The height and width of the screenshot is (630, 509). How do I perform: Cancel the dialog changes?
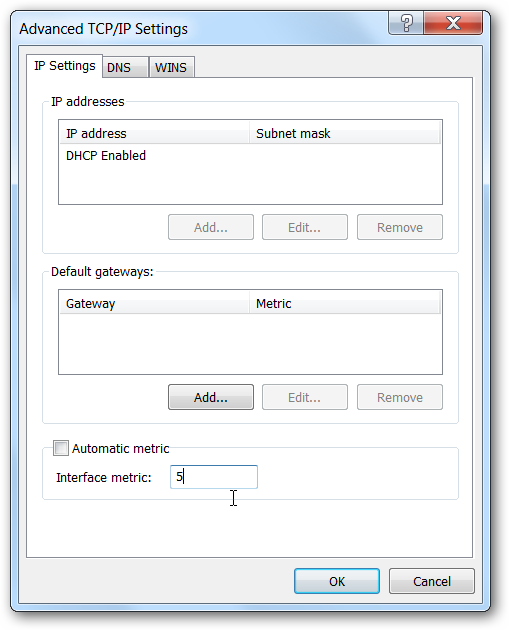pyautogui.click(x=432, y=581)
